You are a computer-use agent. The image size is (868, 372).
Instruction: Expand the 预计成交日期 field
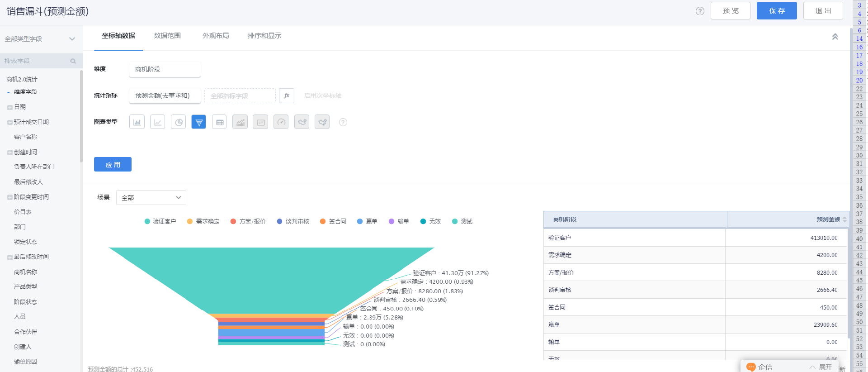pos(9,122)
